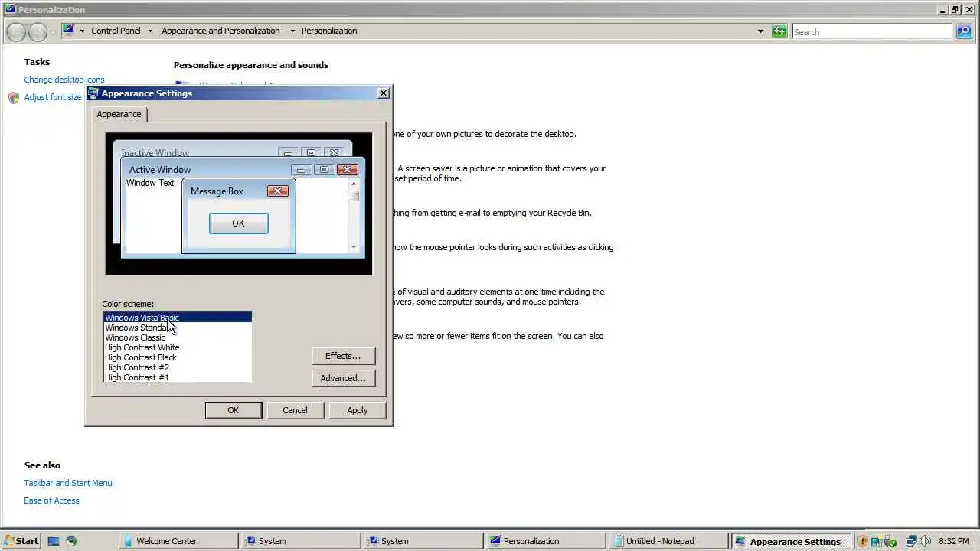Click Appearance Settings taskbar button
The width and height of the screenshot is (980, 551).
(x=792, y=541)
